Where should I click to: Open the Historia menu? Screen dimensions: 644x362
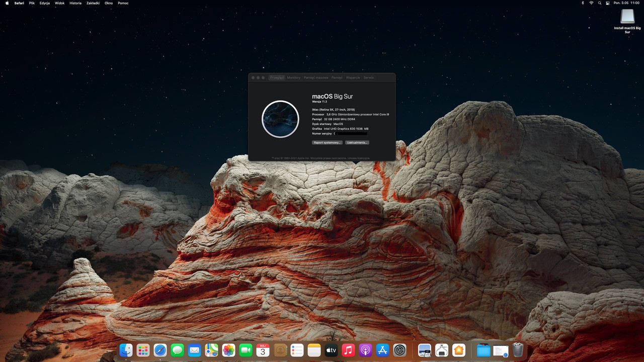tap(75, 3)
